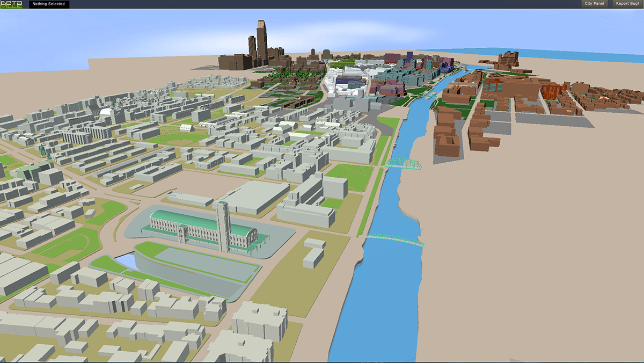Click the upper teal truss bridge over the river
The height and width of the screenshot is (363, 644).
pos(402,163)
